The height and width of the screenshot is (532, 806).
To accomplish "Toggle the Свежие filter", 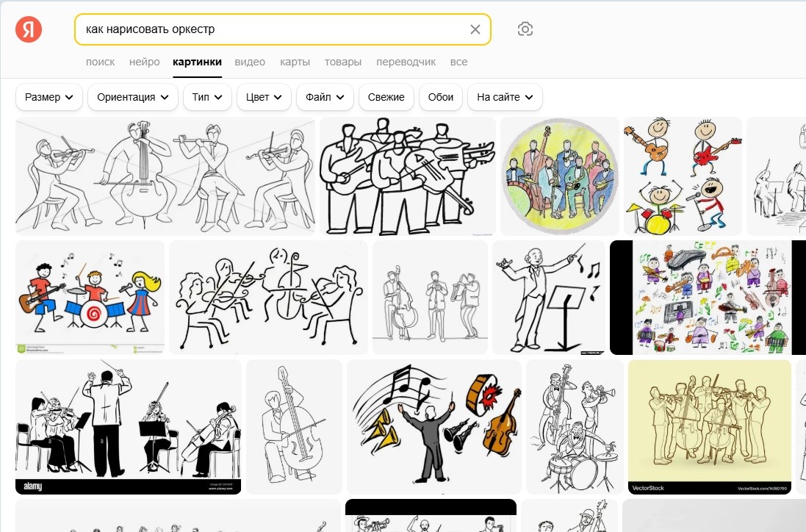I will tap(386, 97).
